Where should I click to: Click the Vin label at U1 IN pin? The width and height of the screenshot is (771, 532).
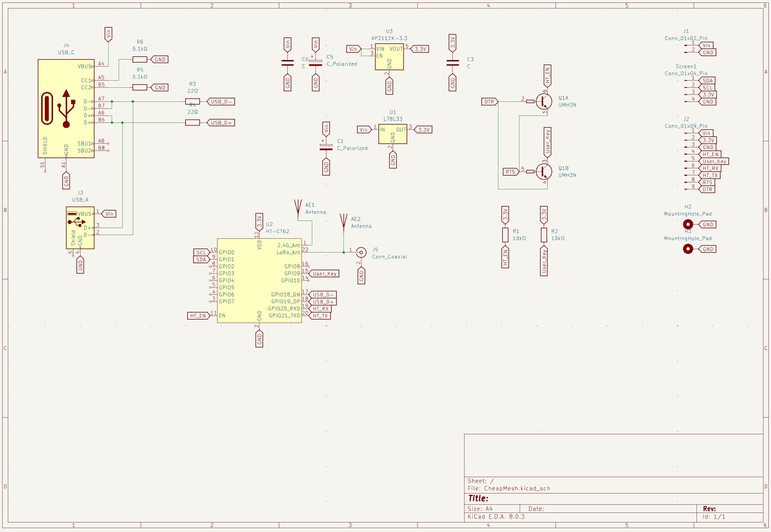tap(364, 130)
